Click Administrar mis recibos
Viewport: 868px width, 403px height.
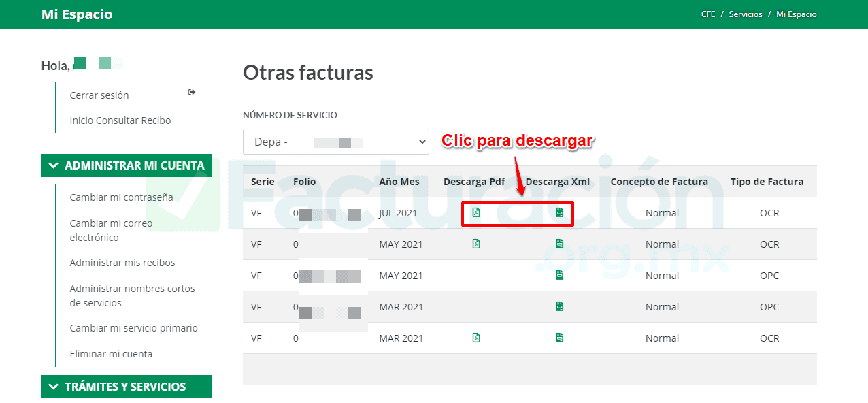(x=122, y=262)
